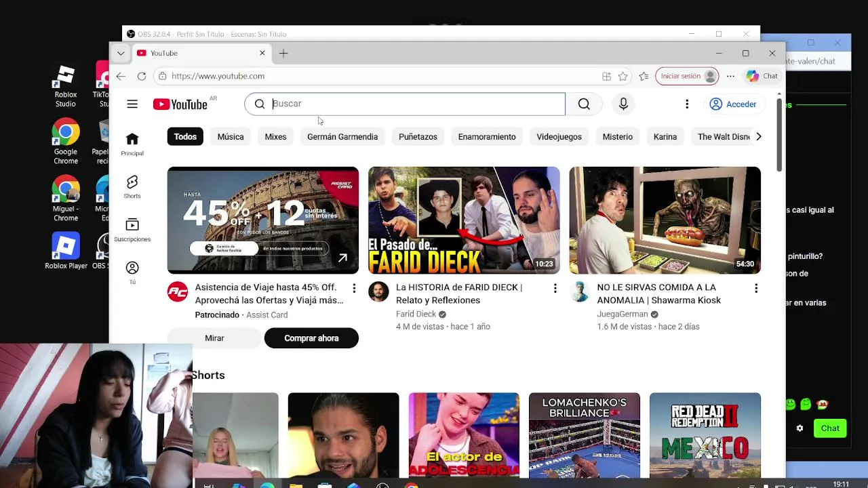Click La HISTORIA DE FARID DIECK title
868x488 pixels.
coord(459,293)
